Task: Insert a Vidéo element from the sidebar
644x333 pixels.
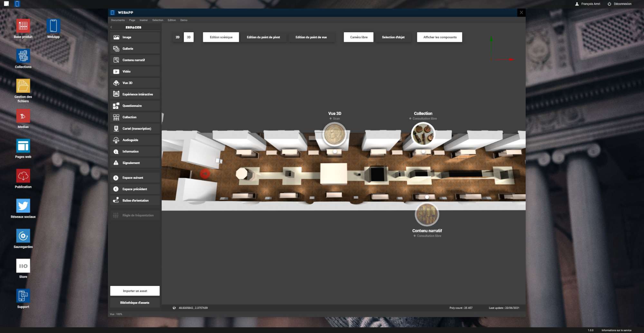Action: click(x=135, y=71)
